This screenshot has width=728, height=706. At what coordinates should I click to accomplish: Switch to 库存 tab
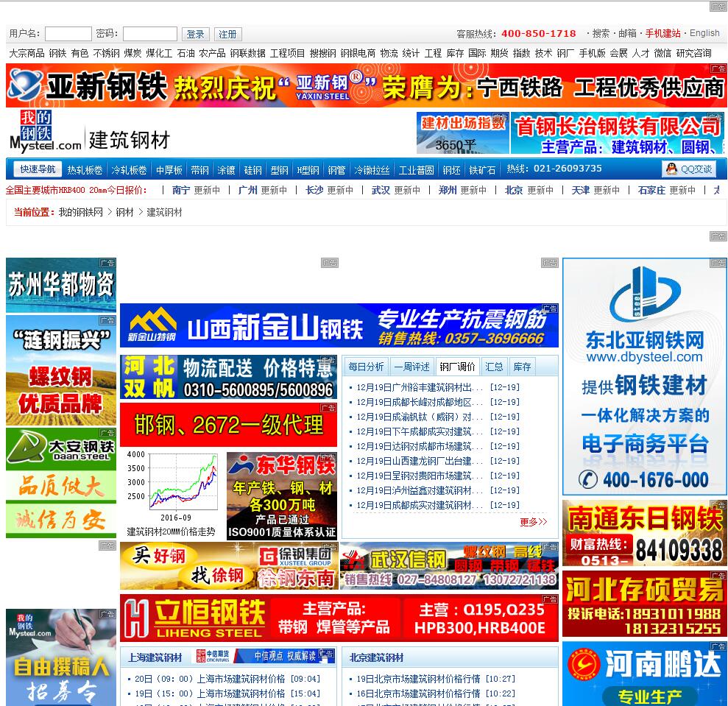pos(522,367)
